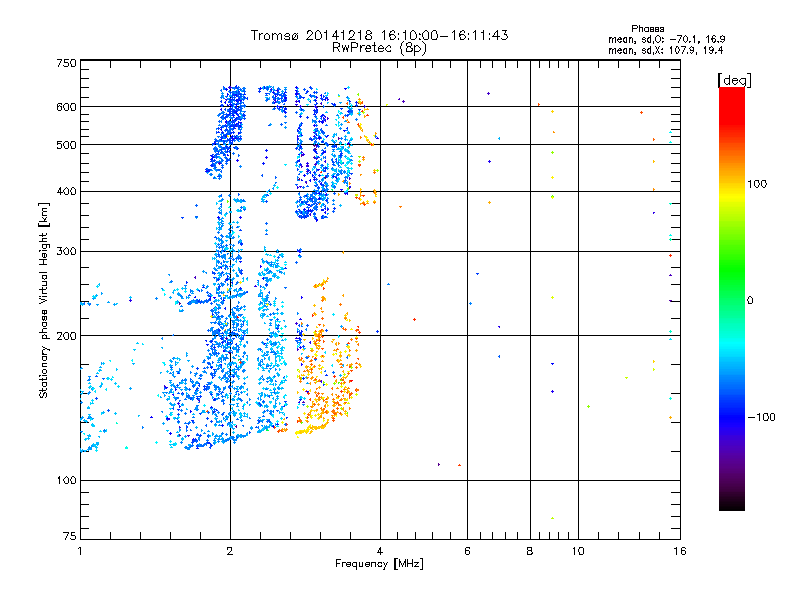This screenshot has width=800, height=600.
Task: Click colorbar tick label '0'
Action: pyautogui.click(x=750, y=301)
